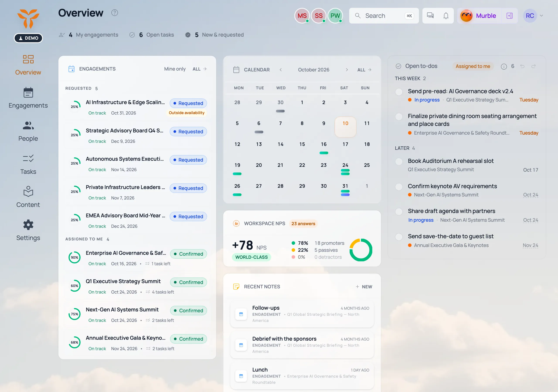
Task: Select October 10 in calendar
Action: pyautogui.click(x=345, y=127)
